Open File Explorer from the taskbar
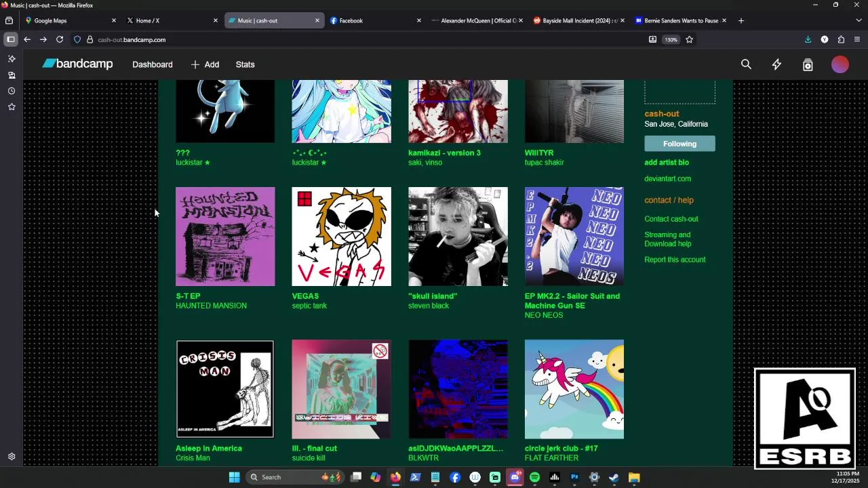The width and height of the screenshot is (868, 488). click(x=634, y=477)
